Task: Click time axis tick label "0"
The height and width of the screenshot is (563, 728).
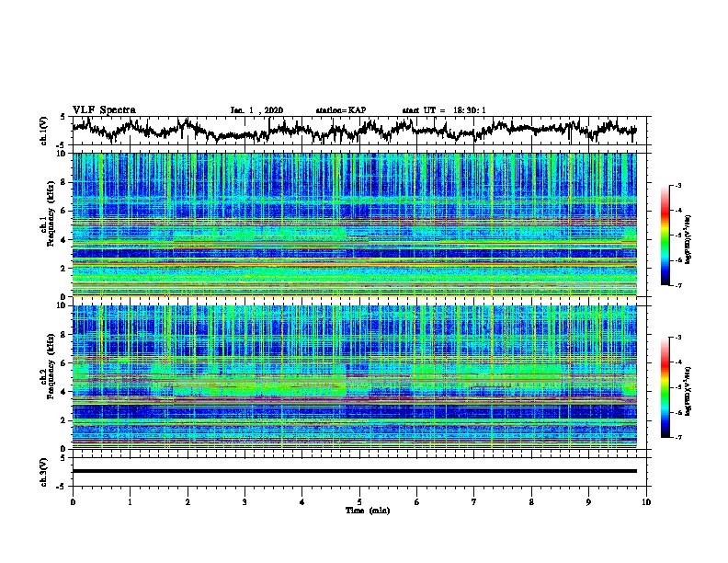Action: coord(73,502)
